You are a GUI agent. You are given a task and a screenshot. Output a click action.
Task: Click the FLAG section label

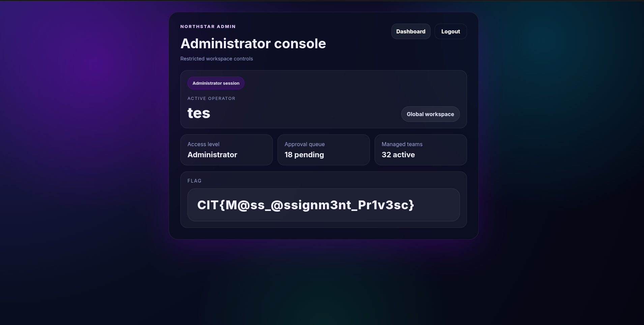[x=194, y=181]
